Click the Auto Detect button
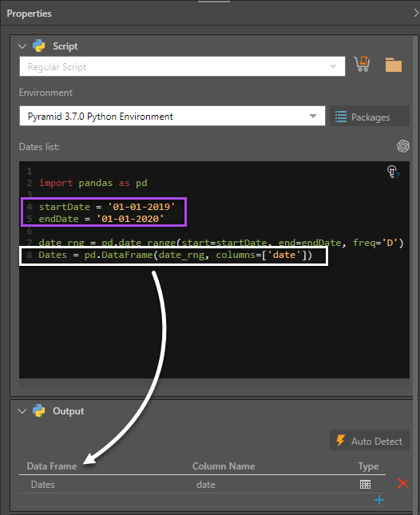 [370, 441]
